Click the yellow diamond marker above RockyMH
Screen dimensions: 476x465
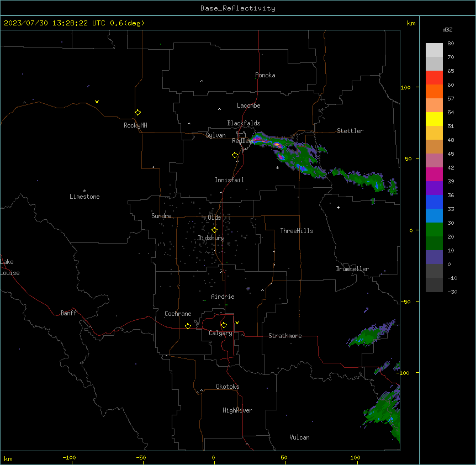pos(137,113)
